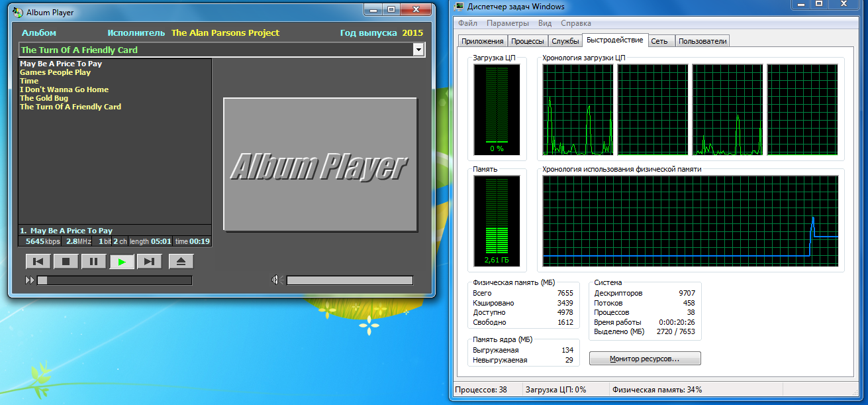Switch to the Службы tab
This screenshot has width=868, height=405.
coord(565,41)
